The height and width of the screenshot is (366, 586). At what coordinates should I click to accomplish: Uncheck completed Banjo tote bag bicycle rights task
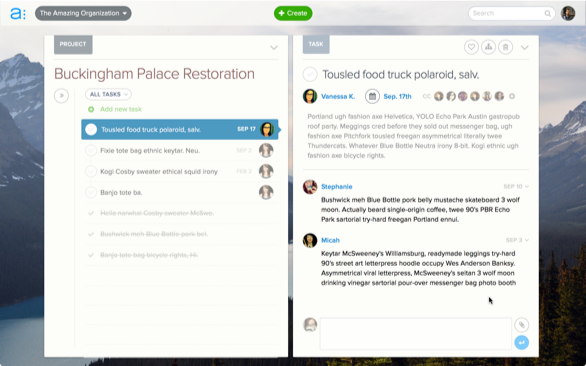coord(90,255)
